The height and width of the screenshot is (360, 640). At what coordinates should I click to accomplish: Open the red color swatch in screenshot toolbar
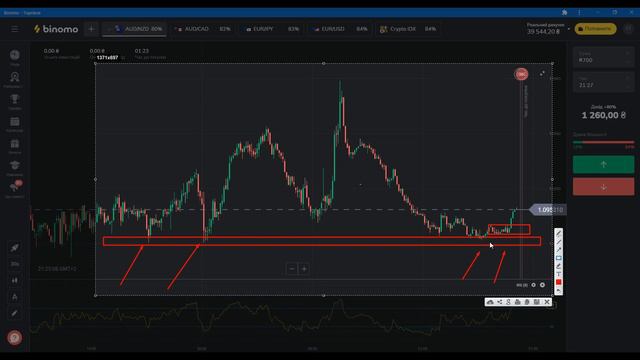click(558, 282)
